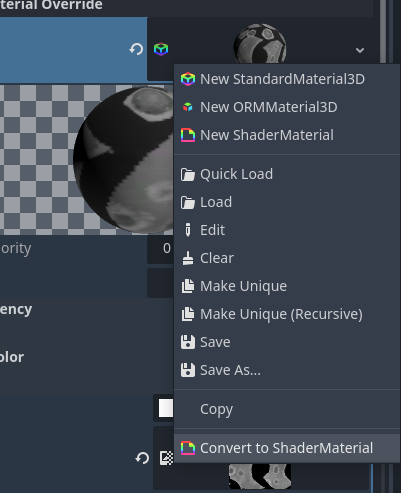Click the revert arrow next to texture

142,458
